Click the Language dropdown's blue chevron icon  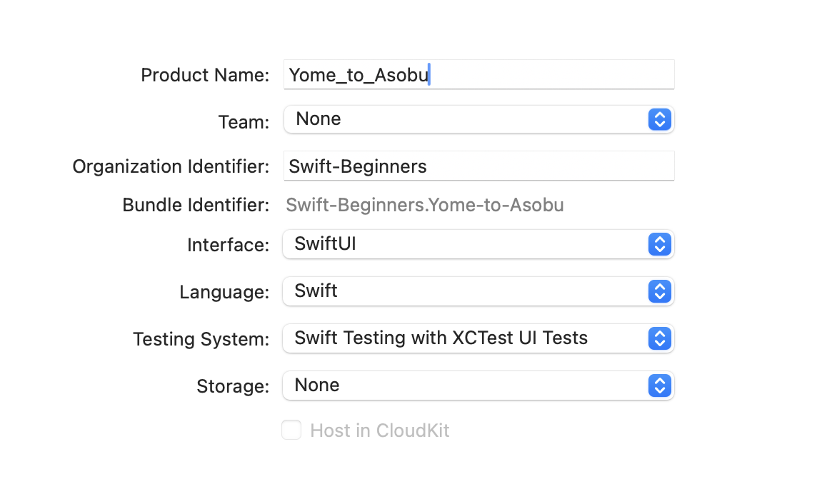coord(660,291)
